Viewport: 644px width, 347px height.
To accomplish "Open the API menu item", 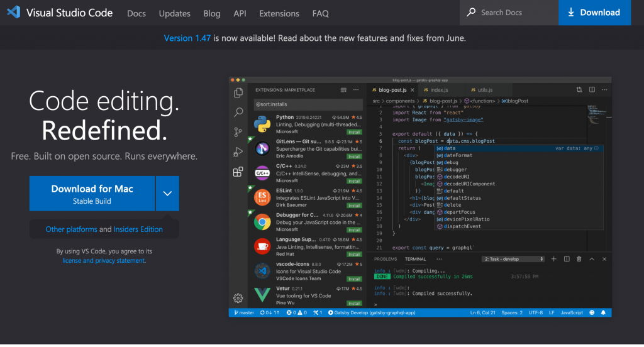I will click(240, 14).
